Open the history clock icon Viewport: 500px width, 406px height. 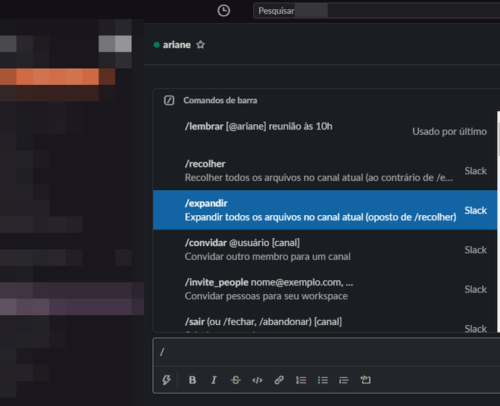point(223,11)
